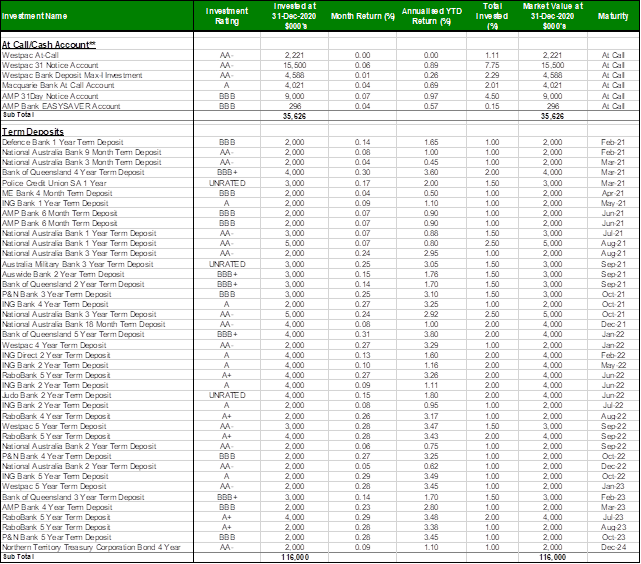Click Bank of Queensland 5 Year Term Deposit
The image size is (641, 564).
tap(73, 334)
